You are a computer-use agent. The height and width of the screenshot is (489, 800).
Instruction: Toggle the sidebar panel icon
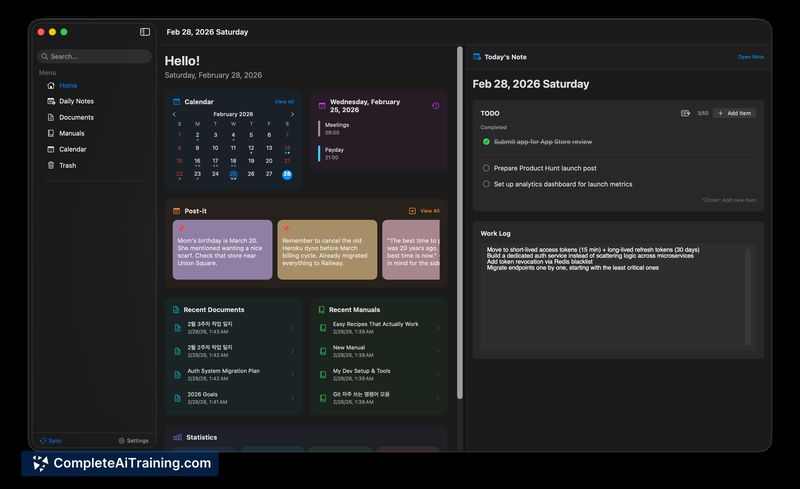tap(145, 32)
